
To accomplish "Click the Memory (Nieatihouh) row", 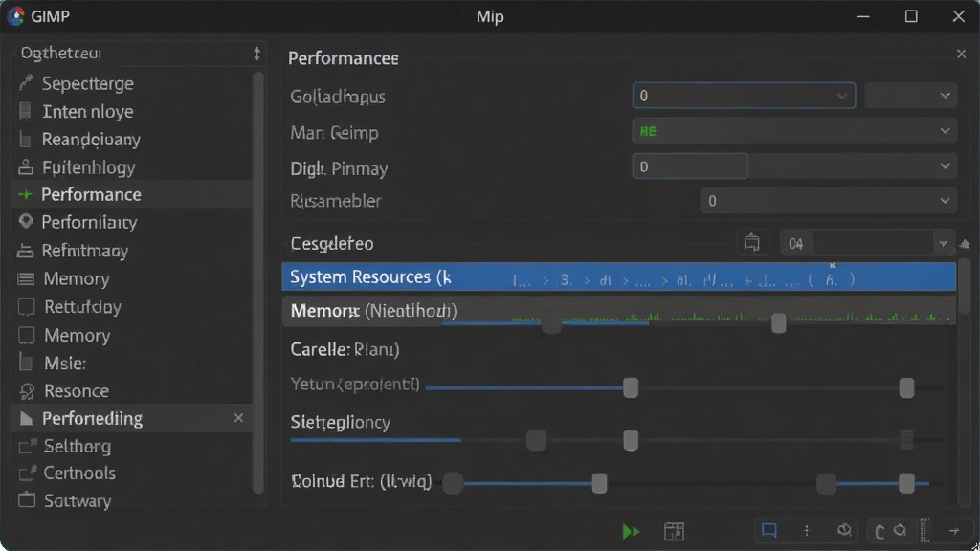I will 619,311.
